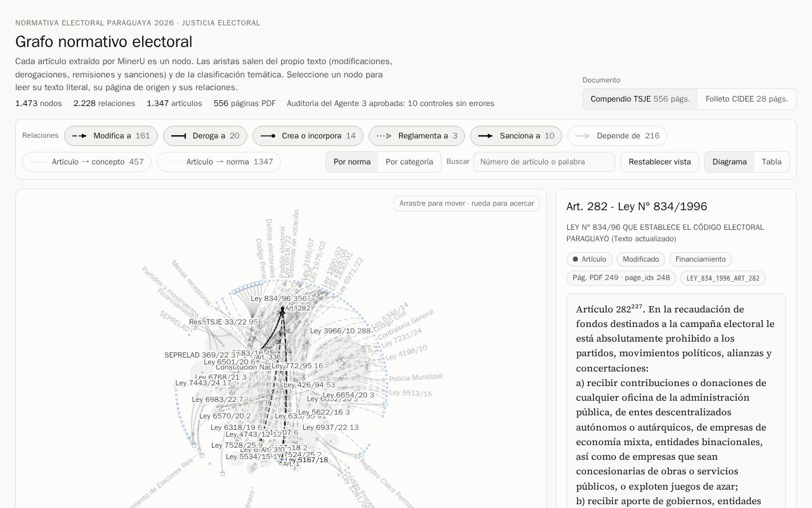Toggle the "Sanciona a" relation filter
This screenshot has width=812, height=508.
tap(516, 136)
